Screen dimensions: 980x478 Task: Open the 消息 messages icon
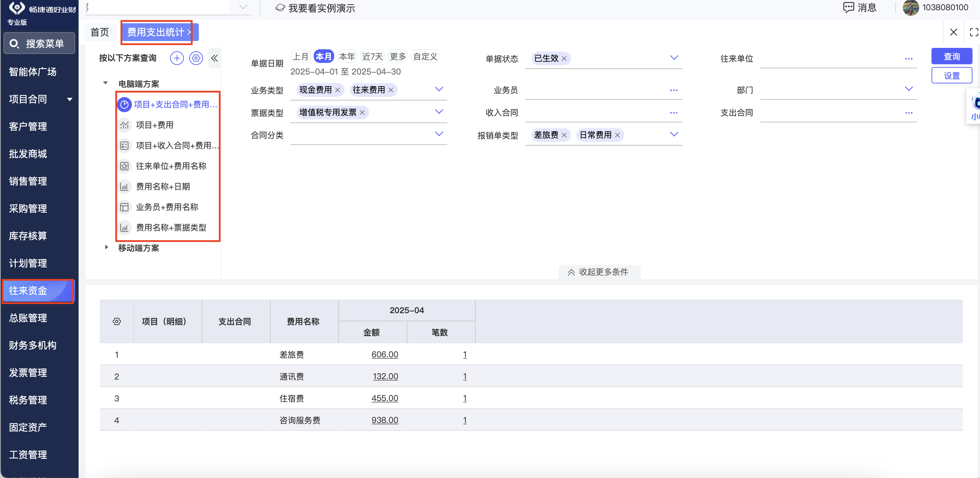[x=848, y=8]
